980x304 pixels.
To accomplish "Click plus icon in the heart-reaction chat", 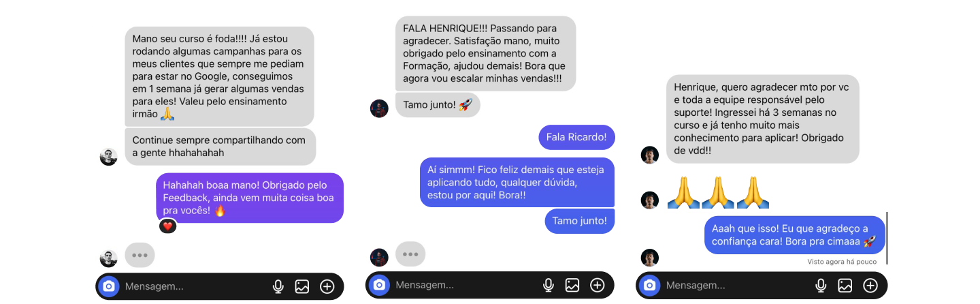I will coord(327,286).
